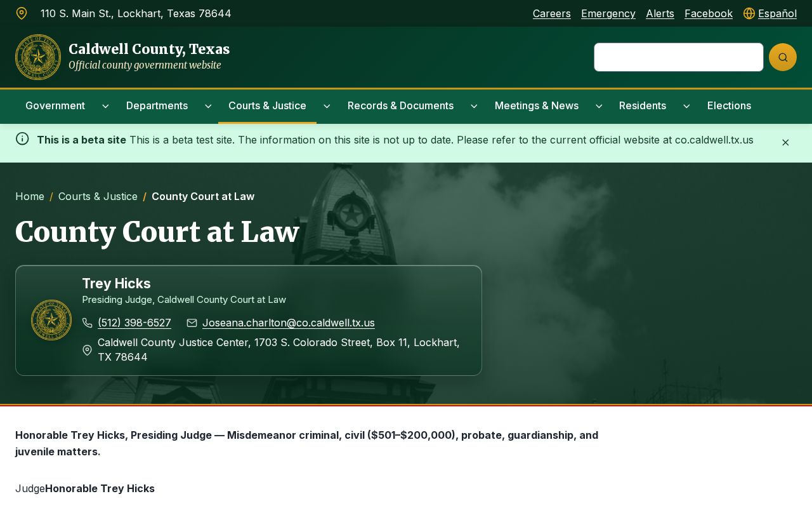Click the location pin icon in top bar
The image size is (812, 508).
pyautogui.click(x=22, y=13)
